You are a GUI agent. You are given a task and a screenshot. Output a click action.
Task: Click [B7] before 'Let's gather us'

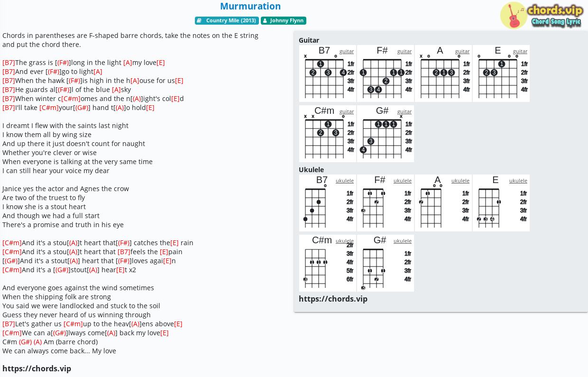click(9, 324)
